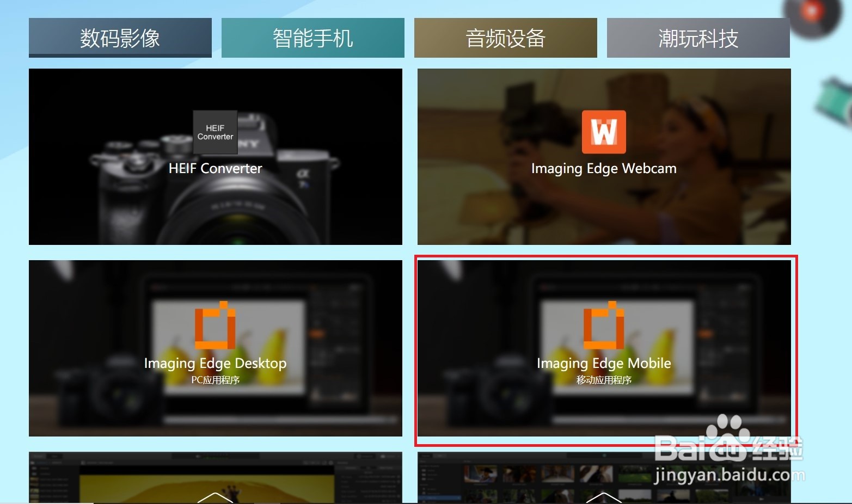Open the Imaging Edge Webcam title link

click(x=604, y=169)
